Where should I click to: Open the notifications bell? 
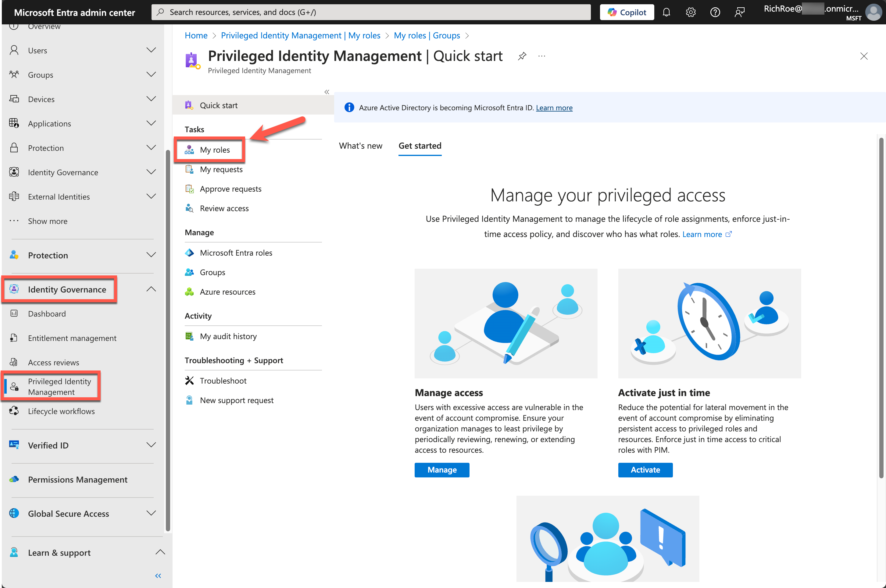[666, 12]
